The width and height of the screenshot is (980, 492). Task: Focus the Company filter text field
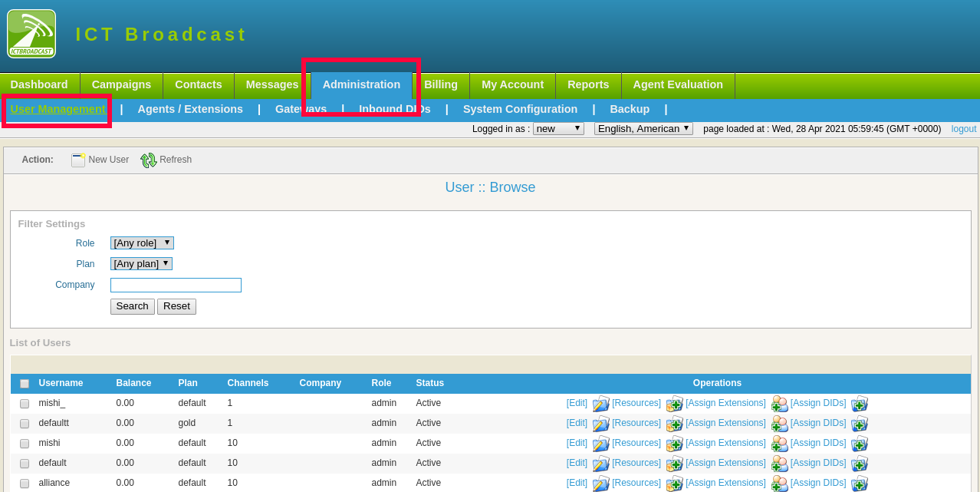click(x=176, y=285)
